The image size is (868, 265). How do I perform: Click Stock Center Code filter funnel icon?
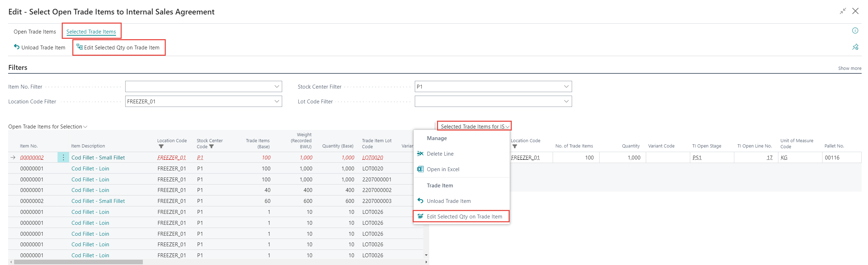212,146
